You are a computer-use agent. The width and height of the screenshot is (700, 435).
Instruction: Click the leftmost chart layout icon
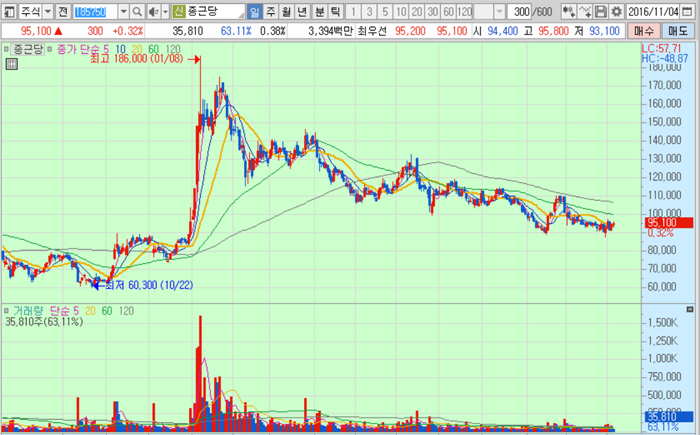click(10, 12)
